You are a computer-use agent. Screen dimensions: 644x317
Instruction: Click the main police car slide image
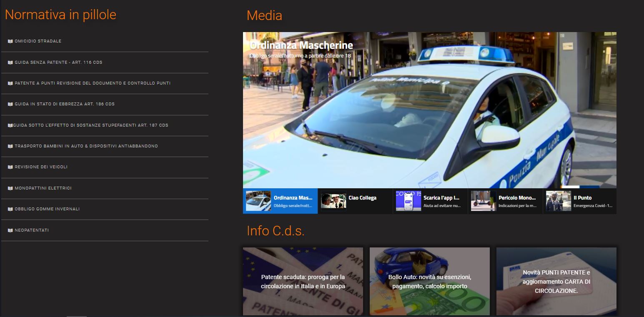[429, 125]
